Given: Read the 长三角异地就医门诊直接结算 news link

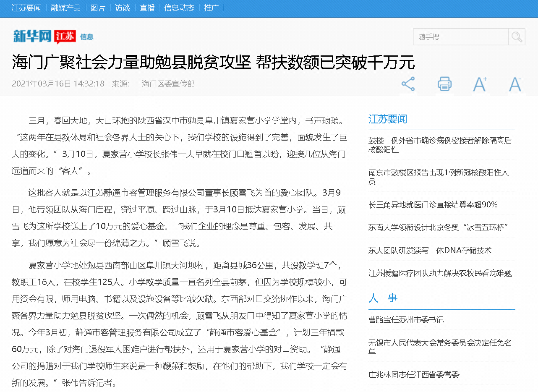Looking at the screenshot, I should [x=433, y=205].
